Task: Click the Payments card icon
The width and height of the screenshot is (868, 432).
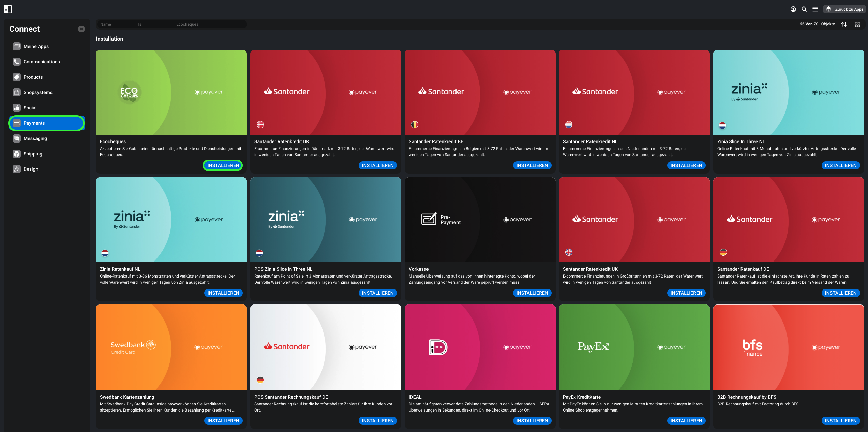Action: (17, 123)
